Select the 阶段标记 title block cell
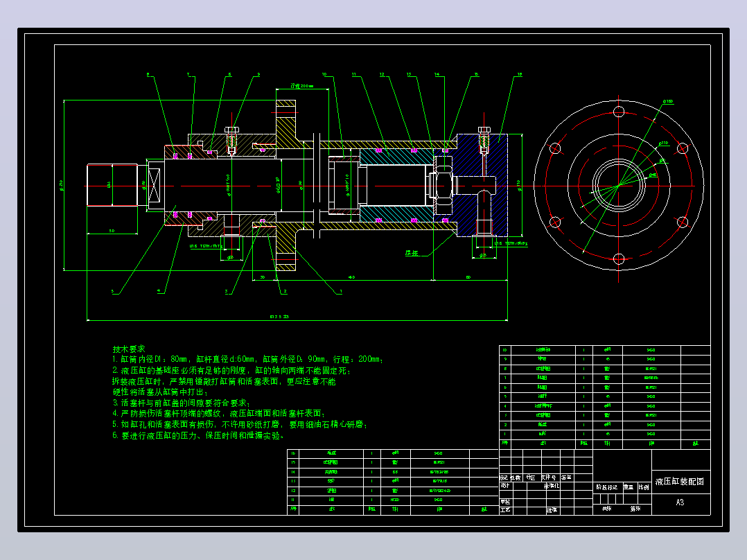This screenshot has width=747, height=560. (x=606, y=487)
